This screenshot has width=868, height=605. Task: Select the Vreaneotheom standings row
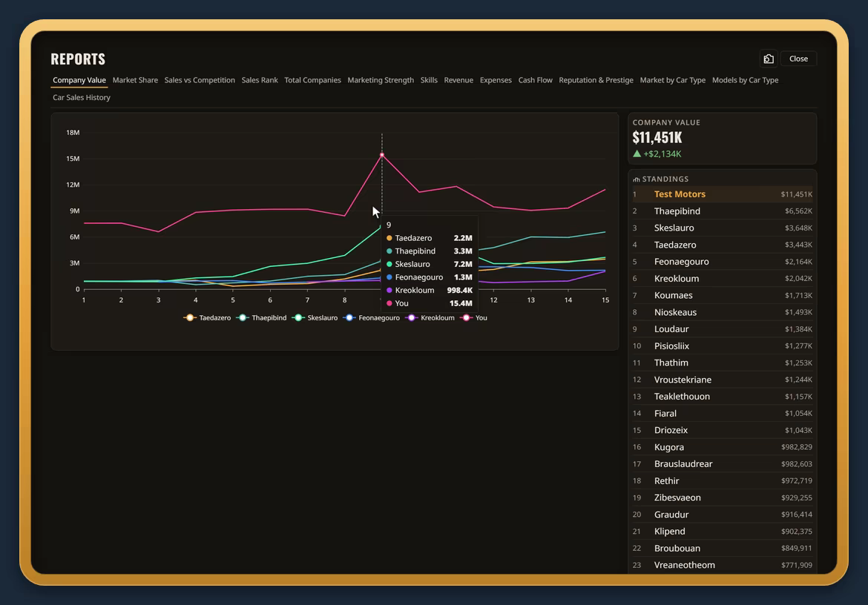pyautogui.click(x=723, y=565)
